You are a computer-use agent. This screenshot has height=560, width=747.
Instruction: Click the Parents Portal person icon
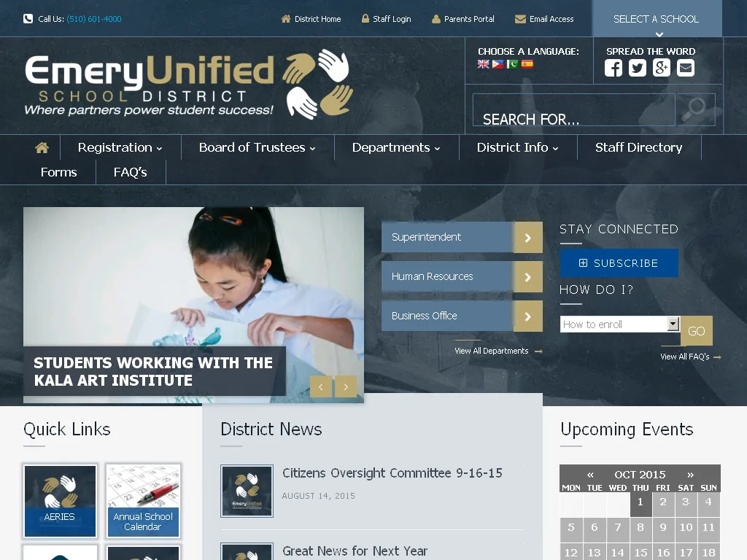click(x=436, y=19)
